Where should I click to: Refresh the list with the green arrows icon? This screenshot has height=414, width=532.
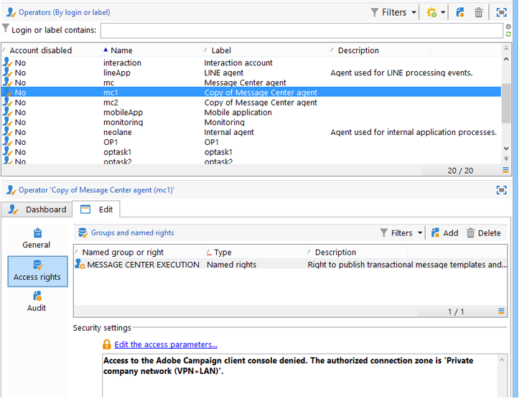coord(508,34)
